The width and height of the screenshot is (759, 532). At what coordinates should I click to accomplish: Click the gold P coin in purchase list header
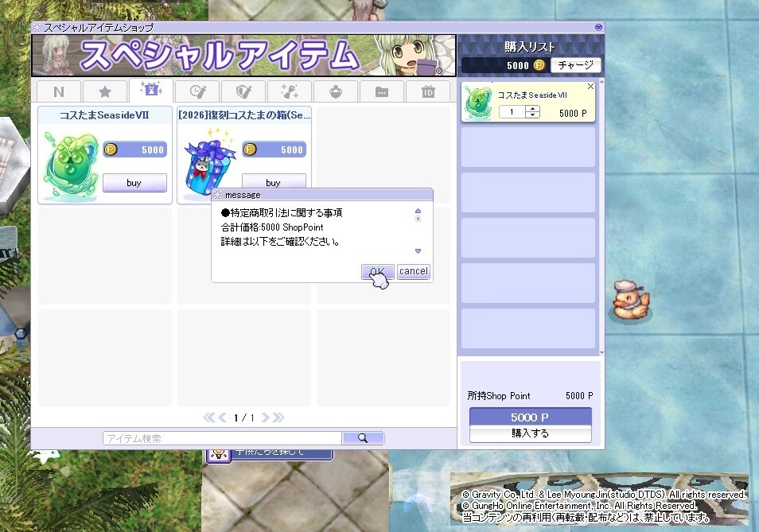click(x=539, y=64)
